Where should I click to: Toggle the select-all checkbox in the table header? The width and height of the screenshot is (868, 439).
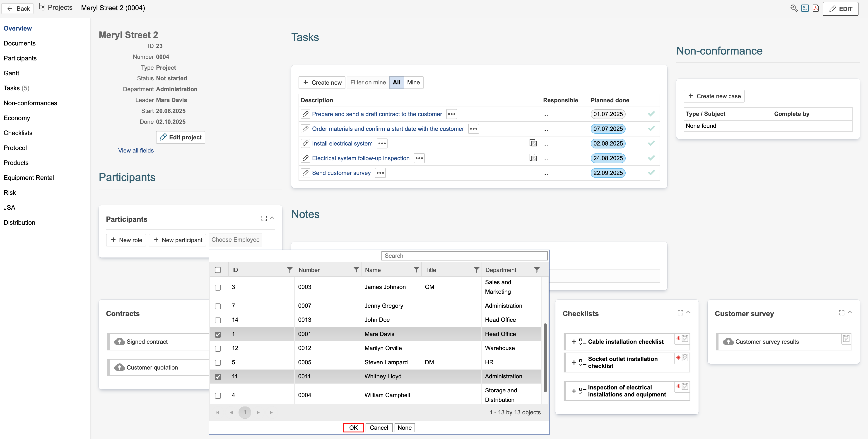coord(218,270)
